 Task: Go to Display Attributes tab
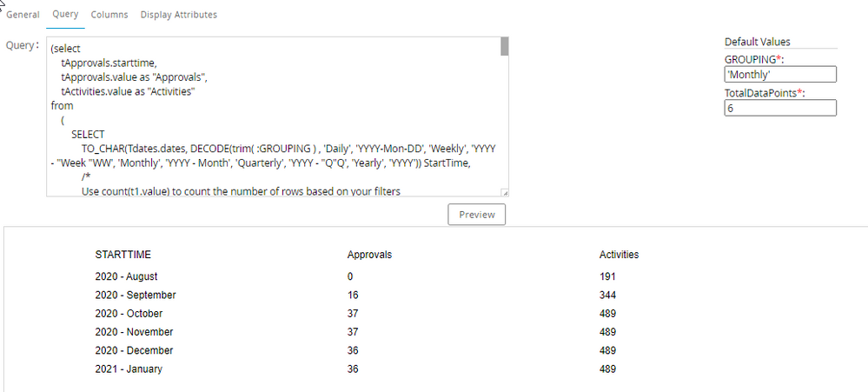coord(178,15)
